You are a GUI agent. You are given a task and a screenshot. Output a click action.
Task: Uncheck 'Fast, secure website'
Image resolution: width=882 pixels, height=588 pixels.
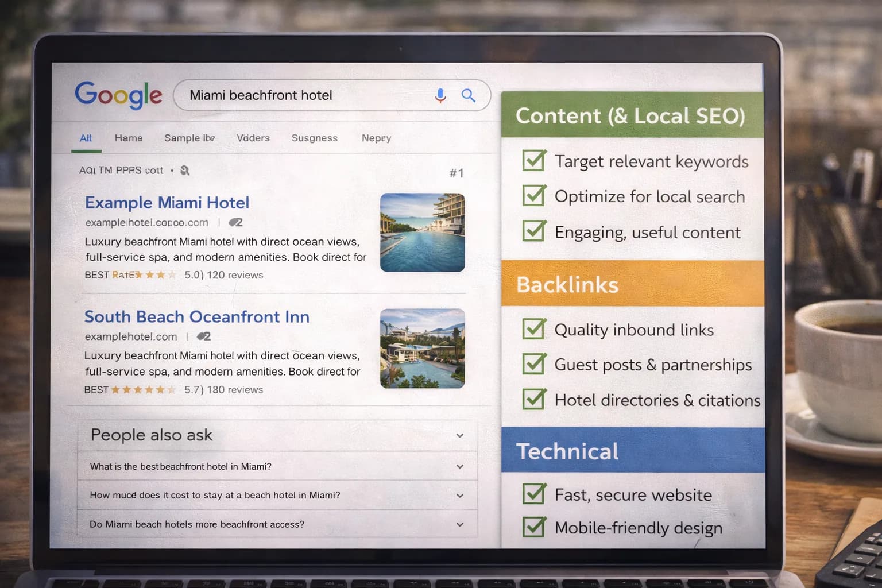[534, 493]
